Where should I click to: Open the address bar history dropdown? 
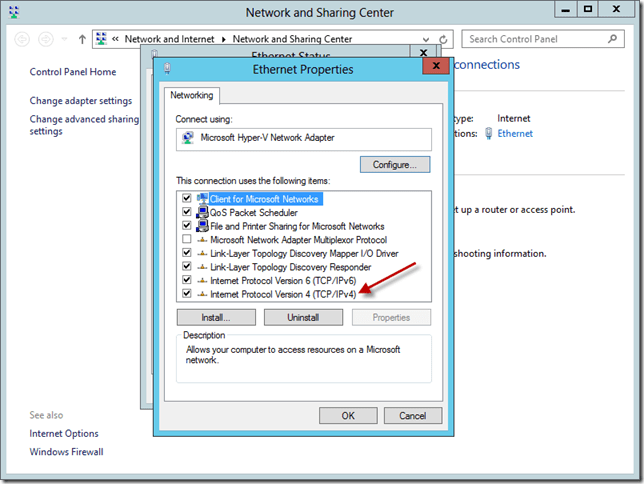click(428, 39)
